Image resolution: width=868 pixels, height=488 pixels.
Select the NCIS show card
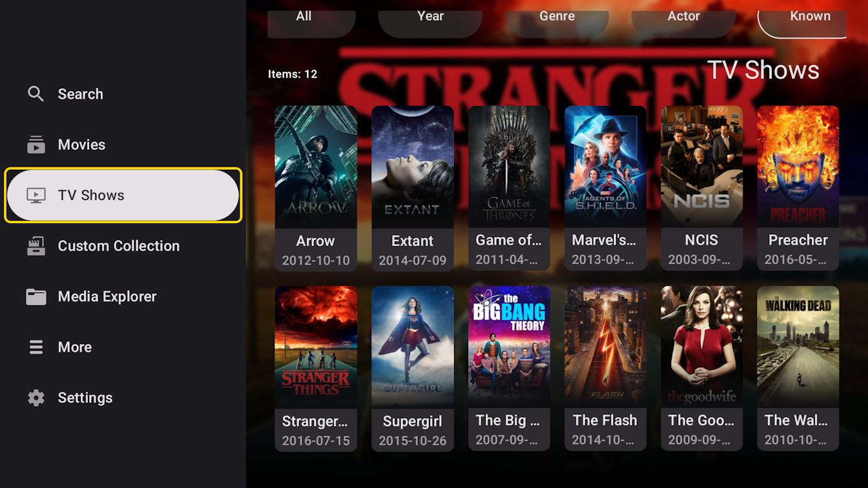(x=701, y=188)
